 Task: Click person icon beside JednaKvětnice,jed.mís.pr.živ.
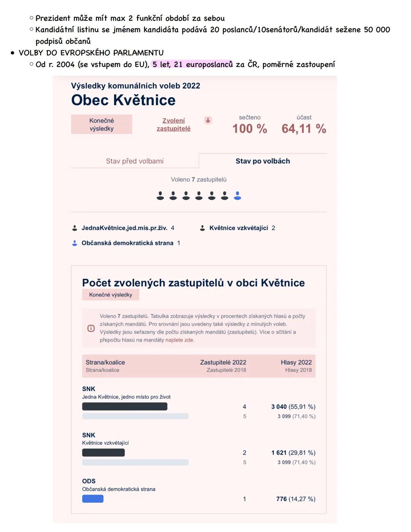coord(74,228)
